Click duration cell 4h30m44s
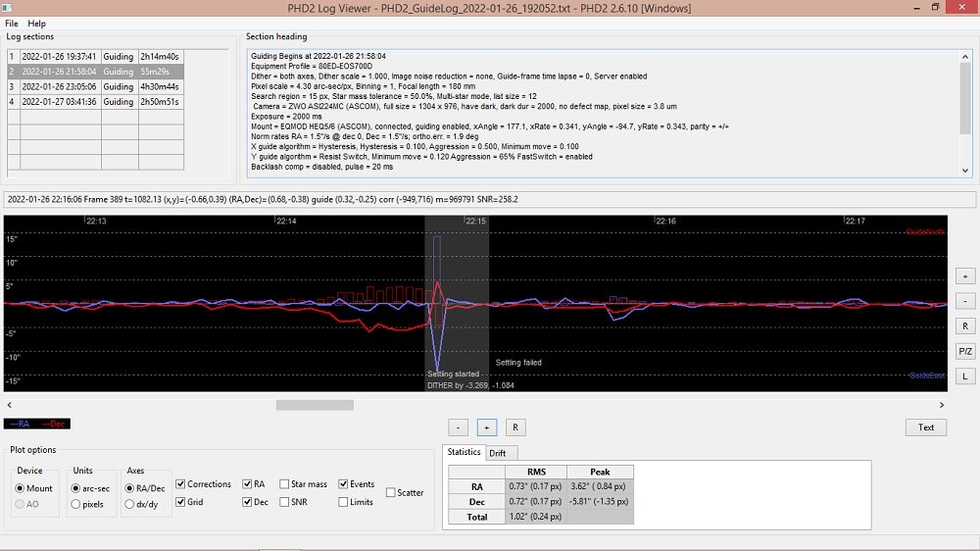The height and width of the screenshot is (551, 980). tap(160, 86)
